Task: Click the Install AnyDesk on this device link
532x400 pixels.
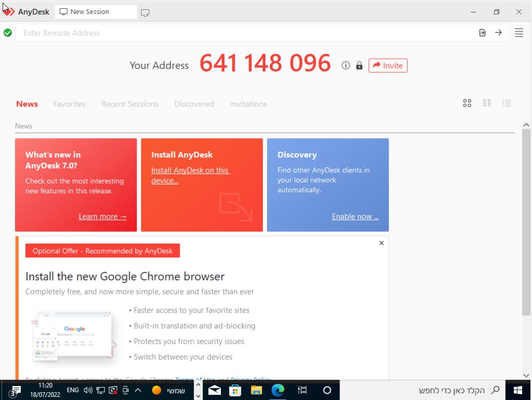Action: (190, 176)
